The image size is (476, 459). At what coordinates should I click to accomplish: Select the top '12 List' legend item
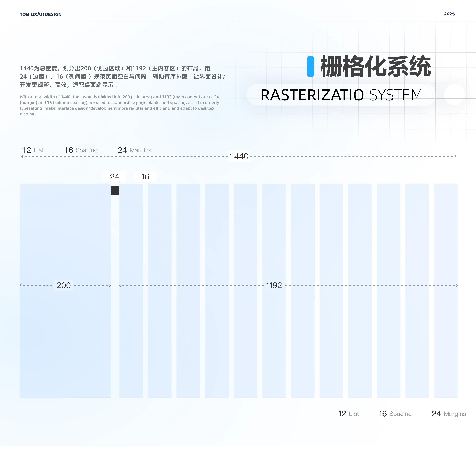[x=33, y=150]
